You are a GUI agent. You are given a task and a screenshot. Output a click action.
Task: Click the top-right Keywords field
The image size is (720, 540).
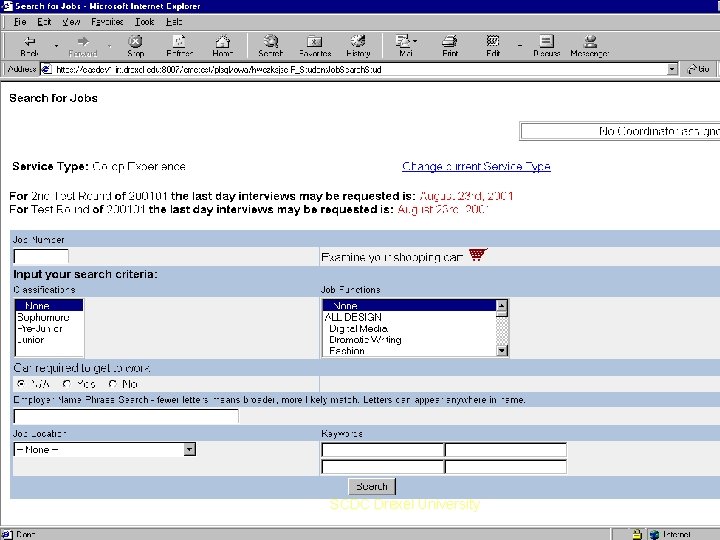[x=506, y=450]
